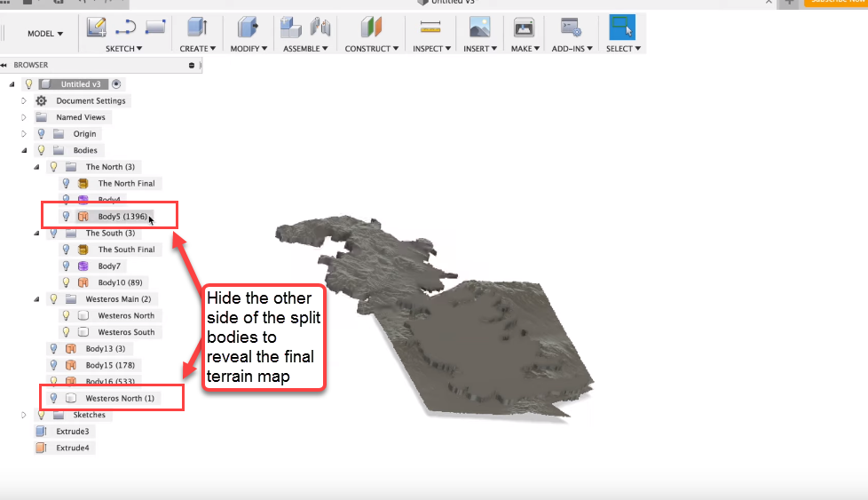Click the Document Settings gear icon
This screenshot has height=500, width=868.
(x=41, y=100)
